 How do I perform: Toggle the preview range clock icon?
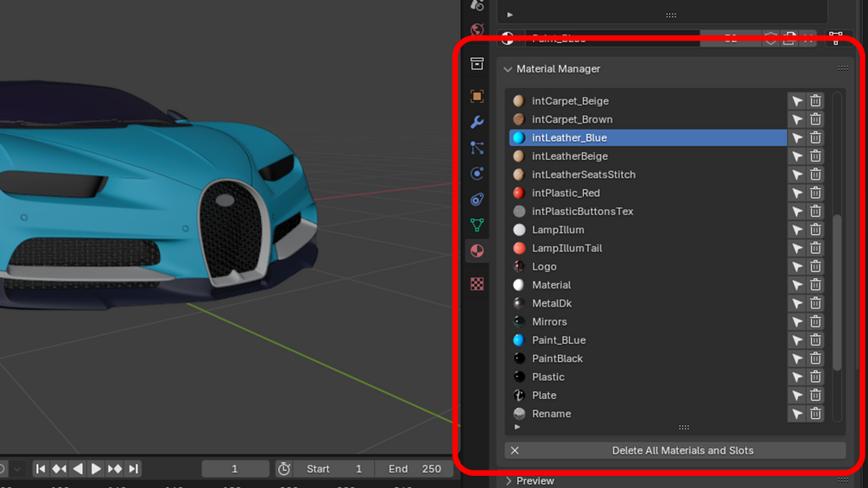[284, 469]
